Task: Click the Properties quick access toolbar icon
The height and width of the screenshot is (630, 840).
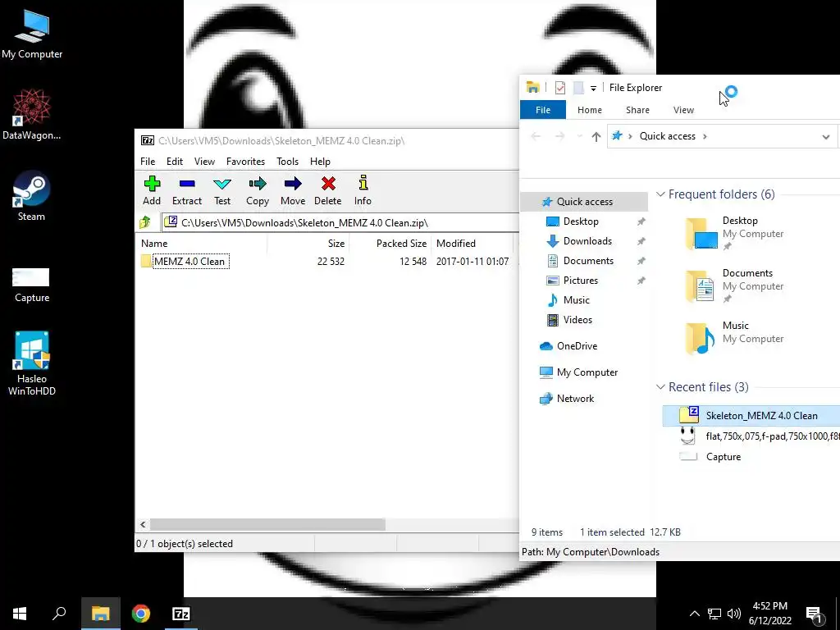Action: tap(559, 87)
